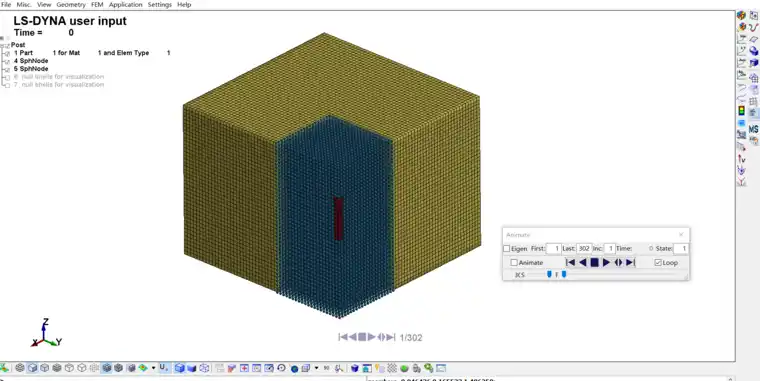Check the Eigen checkbox in Animate dialog

[x=507, y=249]
